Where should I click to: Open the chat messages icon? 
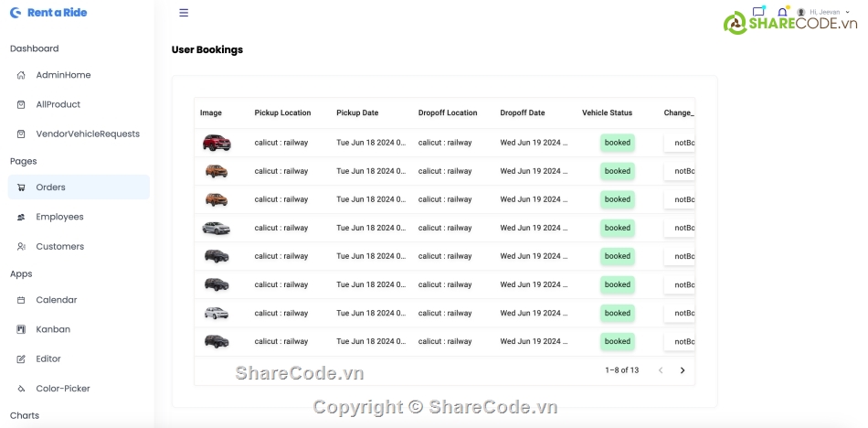pyautogui.click(x=758, y=12)
